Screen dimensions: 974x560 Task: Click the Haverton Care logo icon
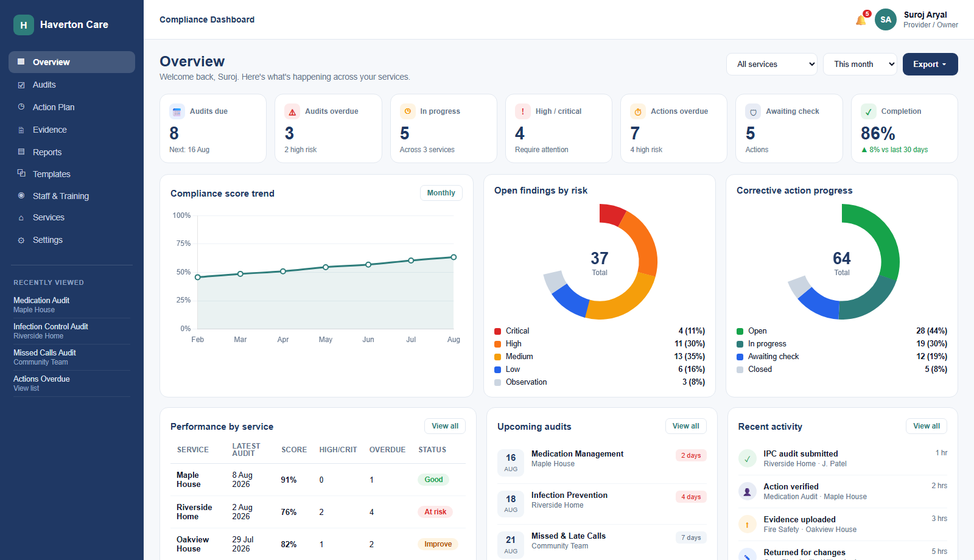tap(24, 25)
